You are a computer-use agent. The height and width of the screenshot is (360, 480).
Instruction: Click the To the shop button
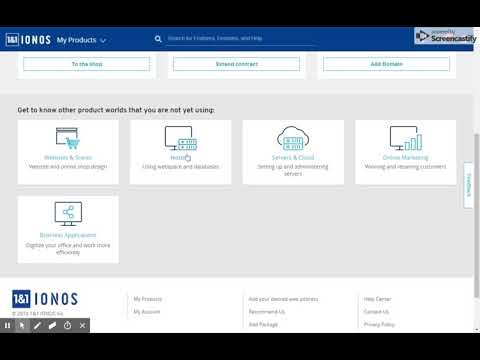[87, 64]
